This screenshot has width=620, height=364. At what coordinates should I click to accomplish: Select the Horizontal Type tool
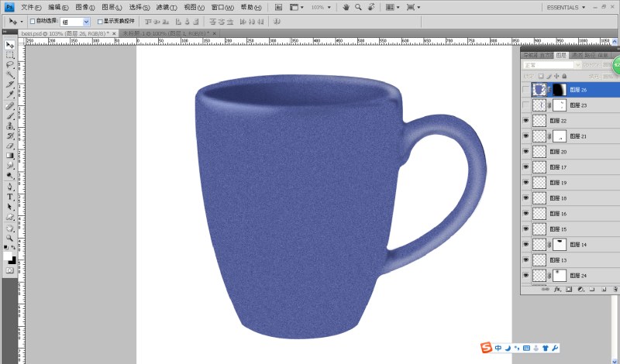pos(10,197)
